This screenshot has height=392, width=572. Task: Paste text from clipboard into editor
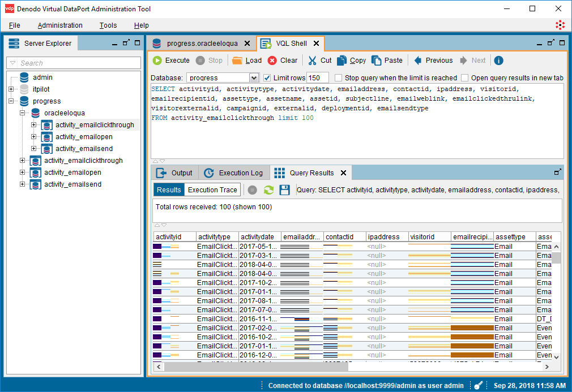[x=387, y=61]
